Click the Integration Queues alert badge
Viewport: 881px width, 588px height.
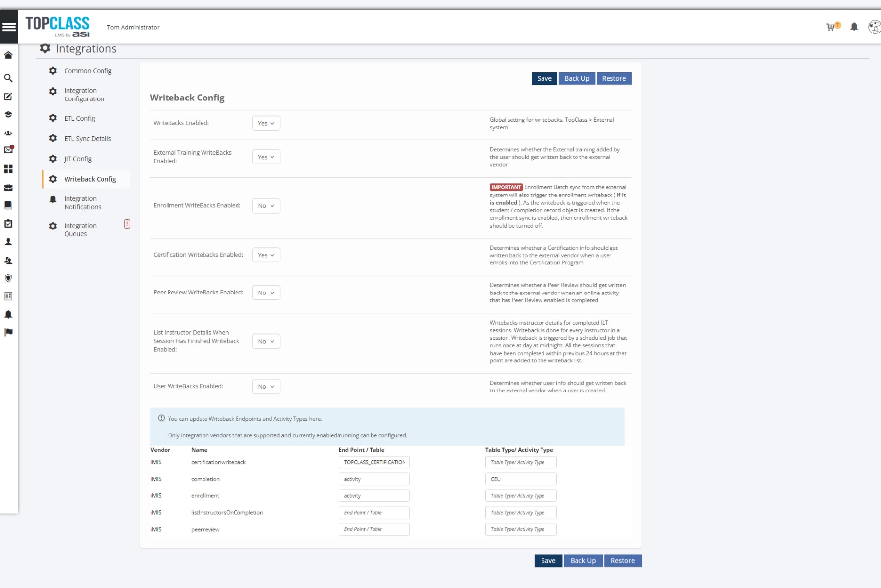(127, 224)
